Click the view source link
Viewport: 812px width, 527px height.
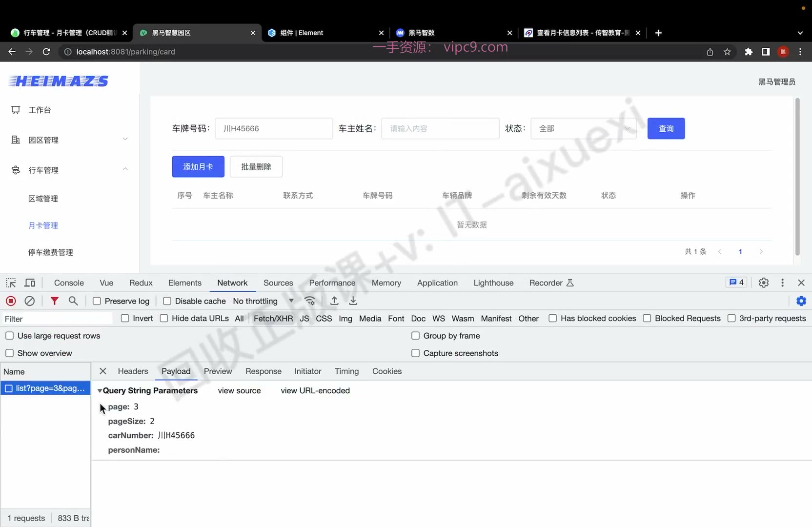click(239, 391)
